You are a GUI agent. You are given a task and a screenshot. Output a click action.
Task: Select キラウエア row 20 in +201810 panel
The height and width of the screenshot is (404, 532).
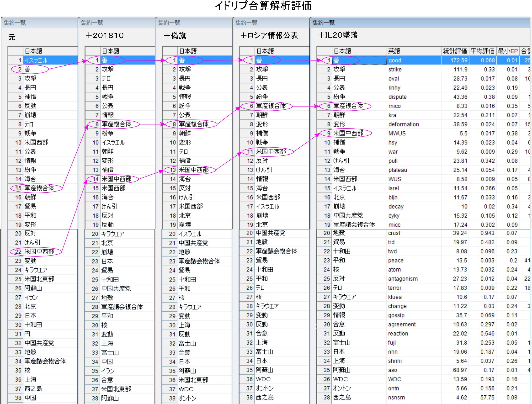(113, 234)
